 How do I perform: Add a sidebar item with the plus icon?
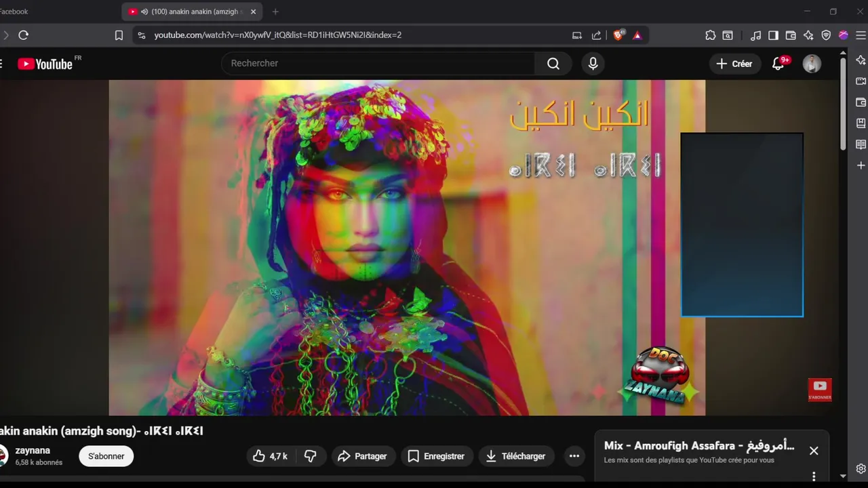point(861,165)
